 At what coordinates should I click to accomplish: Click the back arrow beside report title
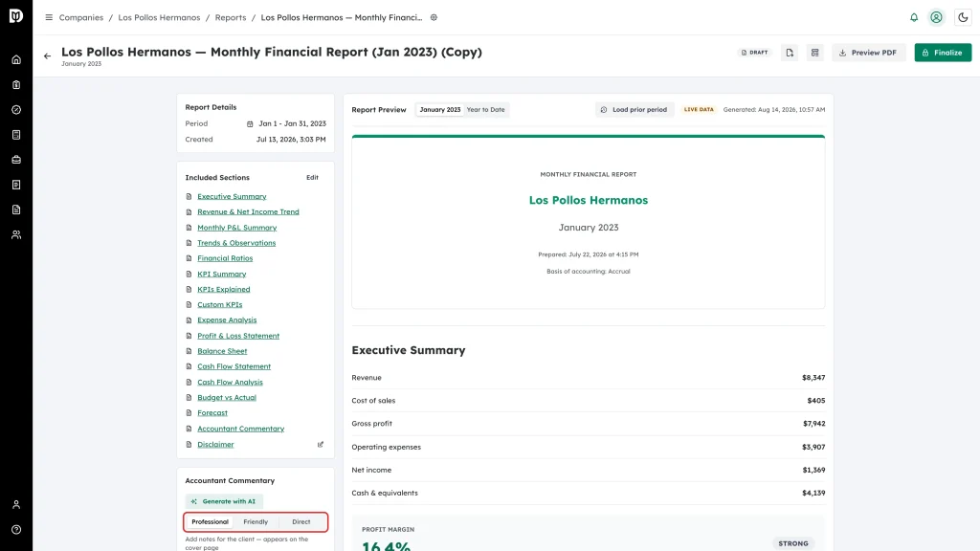[x=48, y=56]
